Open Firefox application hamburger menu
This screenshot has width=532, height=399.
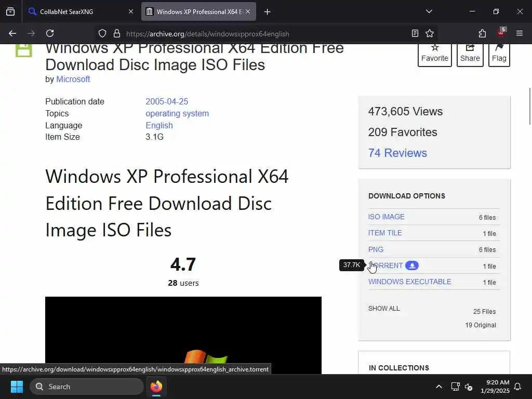pos(520,34)
